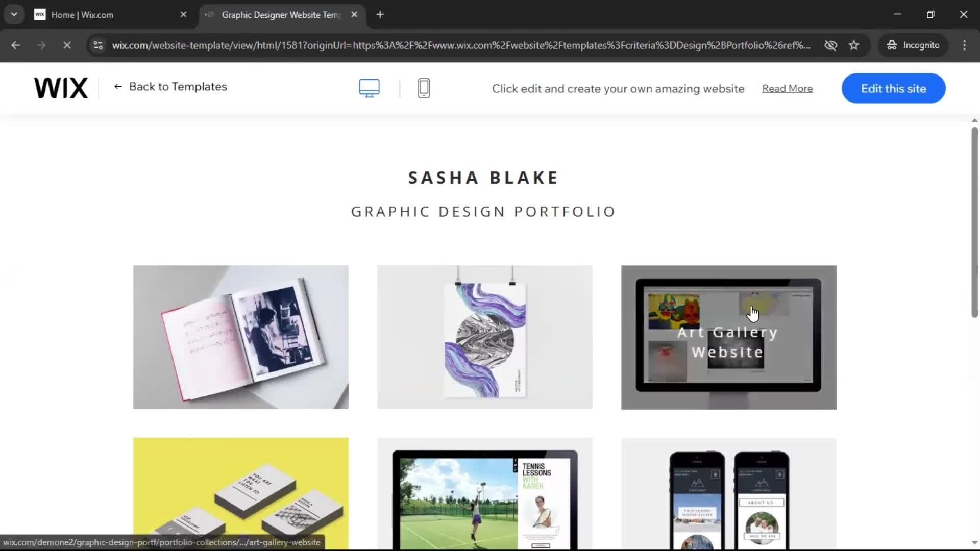Click scrollbar down arrow
Screen dimensions: 980x551
(x=974, y=543)
